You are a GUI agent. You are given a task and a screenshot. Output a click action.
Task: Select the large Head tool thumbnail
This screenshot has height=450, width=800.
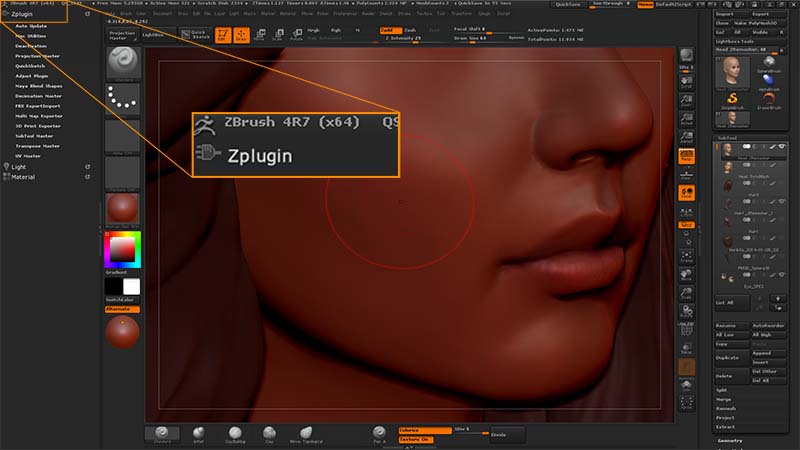point(732,73)
